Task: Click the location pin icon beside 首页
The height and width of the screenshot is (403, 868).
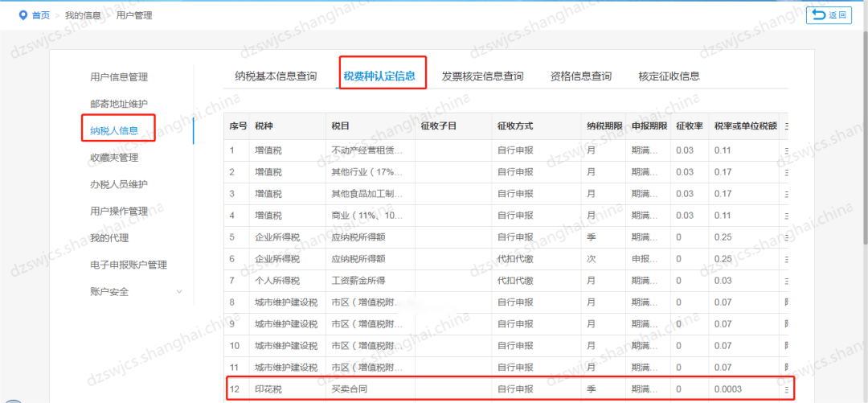Action: (x=23, y=15)
